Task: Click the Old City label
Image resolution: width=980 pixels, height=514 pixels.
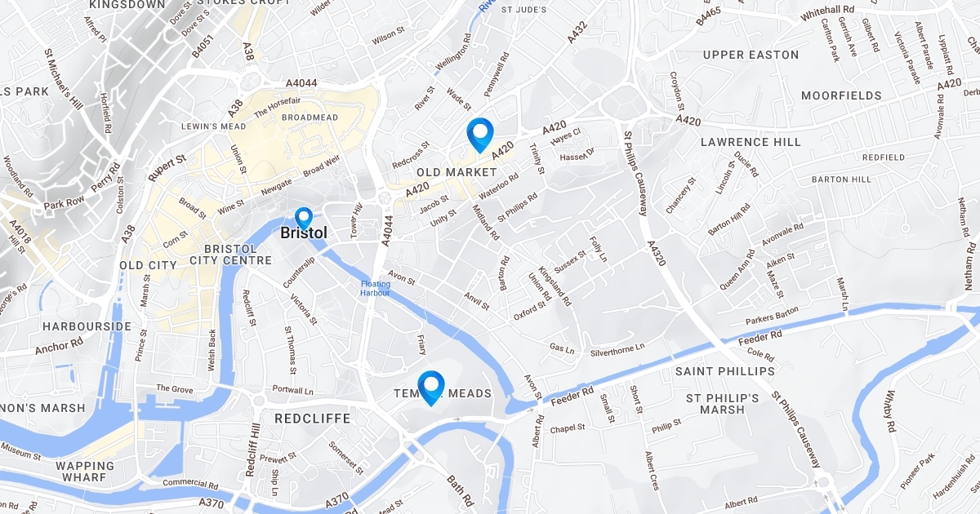Action: (148, 266)
